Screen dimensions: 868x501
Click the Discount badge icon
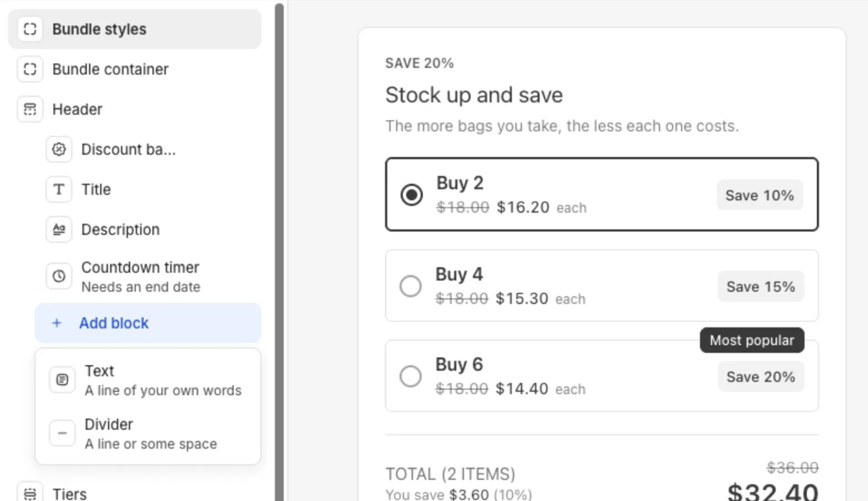[59, 149]
